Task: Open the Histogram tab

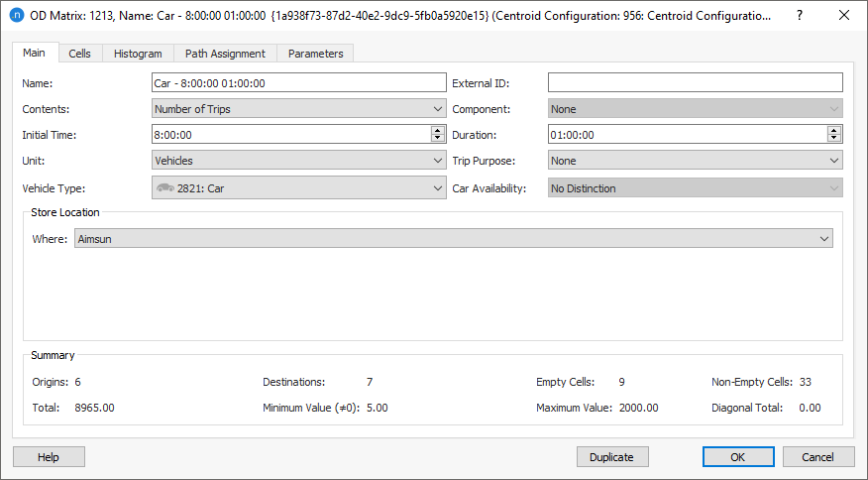Action: point(138,54)
